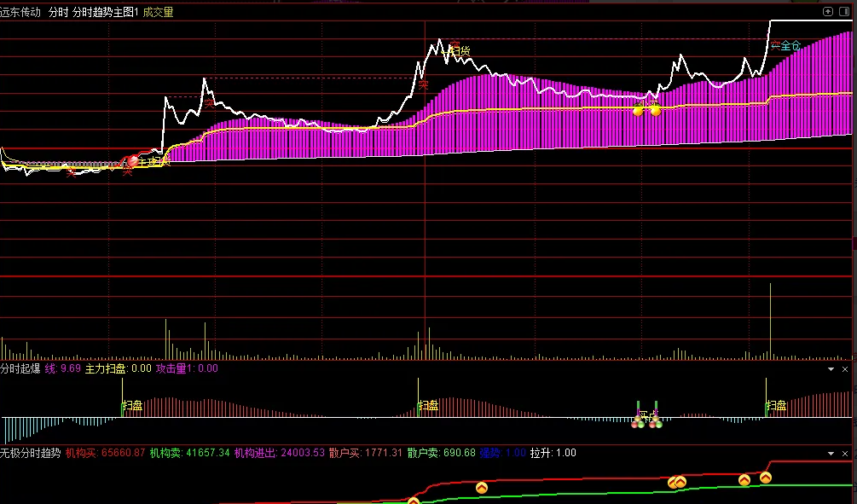Open the 分时起爆 panel dropdown arrow
Image resolution: width=857 pixels, height=504 pixels.
831,369
